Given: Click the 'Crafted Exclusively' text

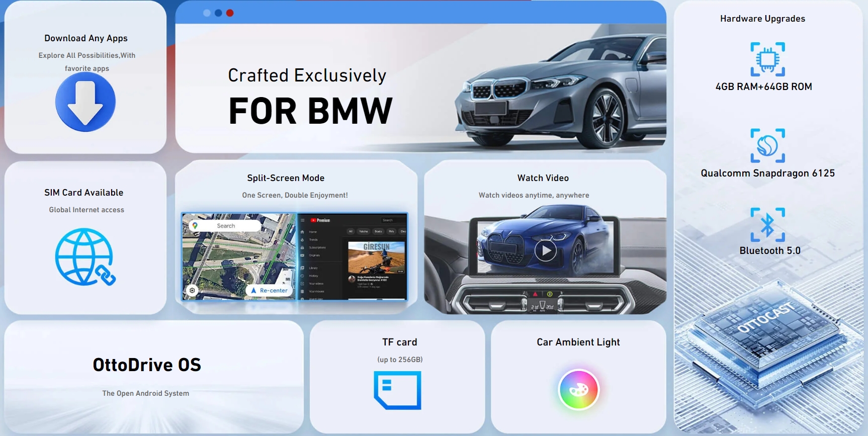Looking at the screenshot, I should click(307, 75).
